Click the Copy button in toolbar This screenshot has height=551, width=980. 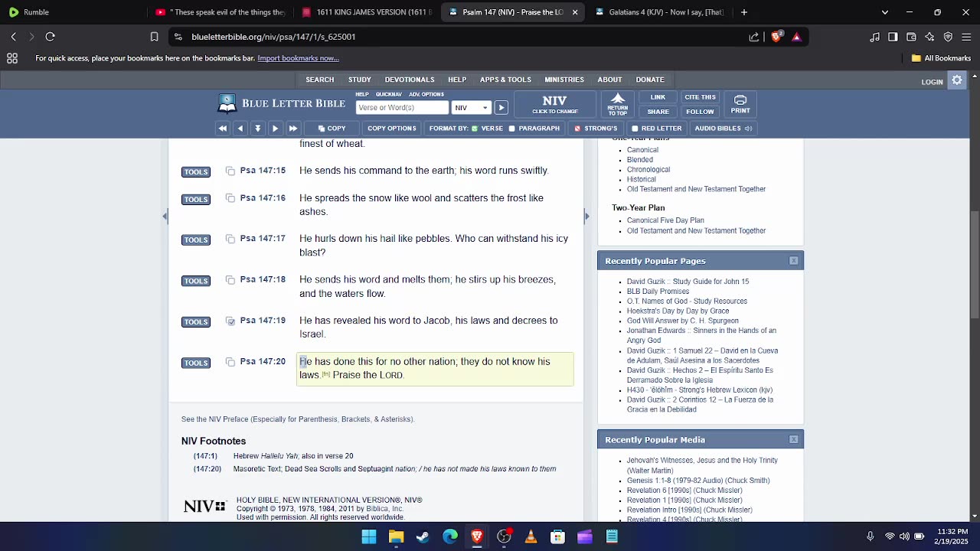tap(332, 129)
